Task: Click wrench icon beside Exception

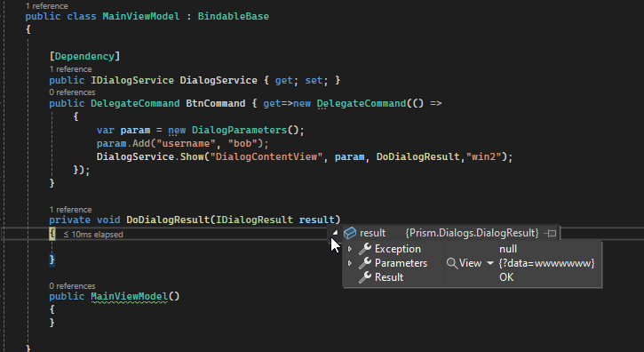Action: (365, 249)
